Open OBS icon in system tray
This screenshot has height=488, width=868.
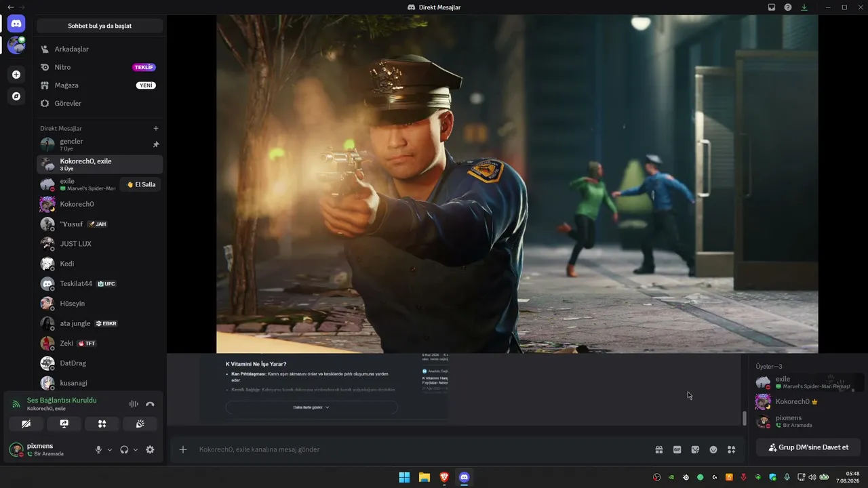[656, 477]
